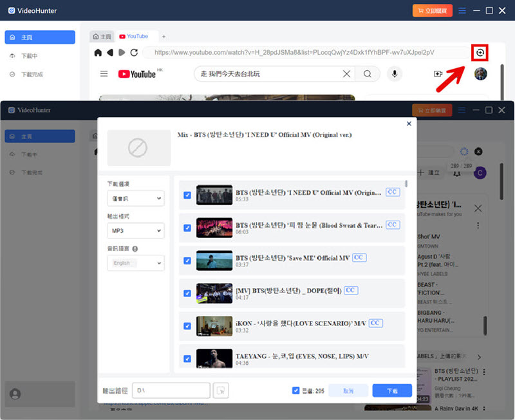The width and height of the screenshot is (515, 420).
Task: Click the output path text field
Action: [x=171, y=390]
